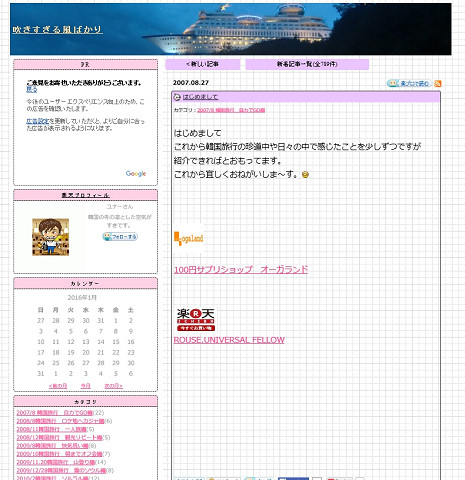This screenshot has height=480, width=465.
Task: Open post title link はじめまして
Action: pos(200,97)
